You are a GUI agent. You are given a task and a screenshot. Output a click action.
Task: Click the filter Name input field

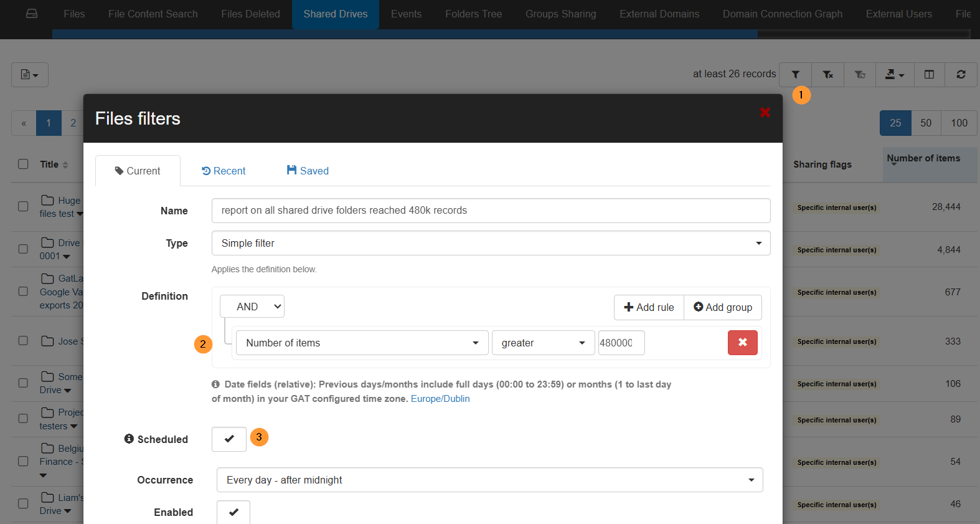coord(491,211)
